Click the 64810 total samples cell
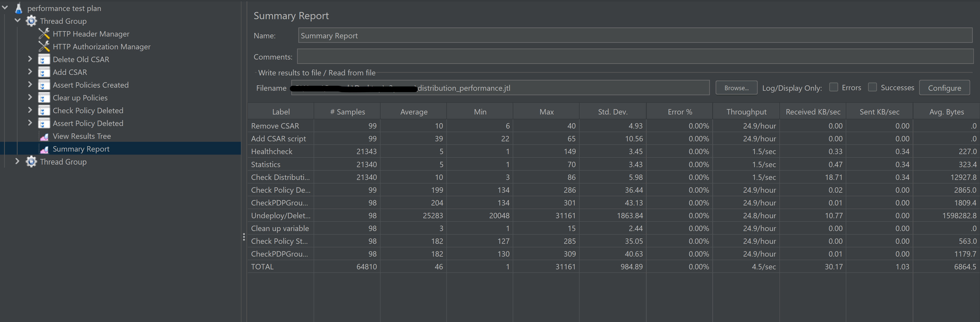 pos(347,267)
